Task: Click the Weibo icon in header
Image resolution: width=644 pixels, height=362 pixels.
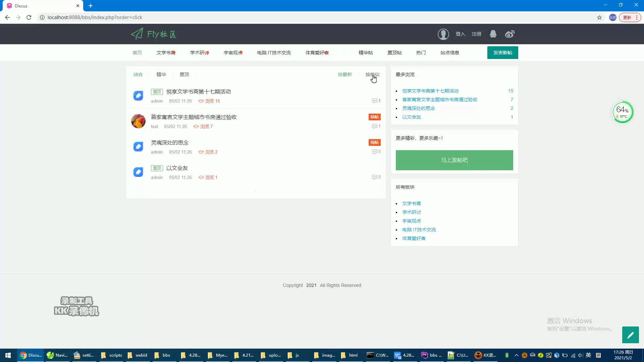Action: pyautogui.click(x=509, y=34)
